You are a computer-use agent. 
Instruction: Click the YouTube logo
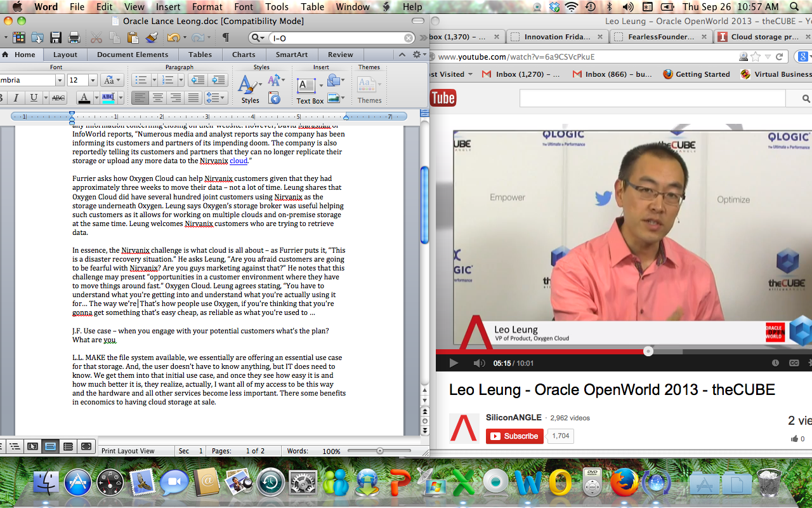443,98
